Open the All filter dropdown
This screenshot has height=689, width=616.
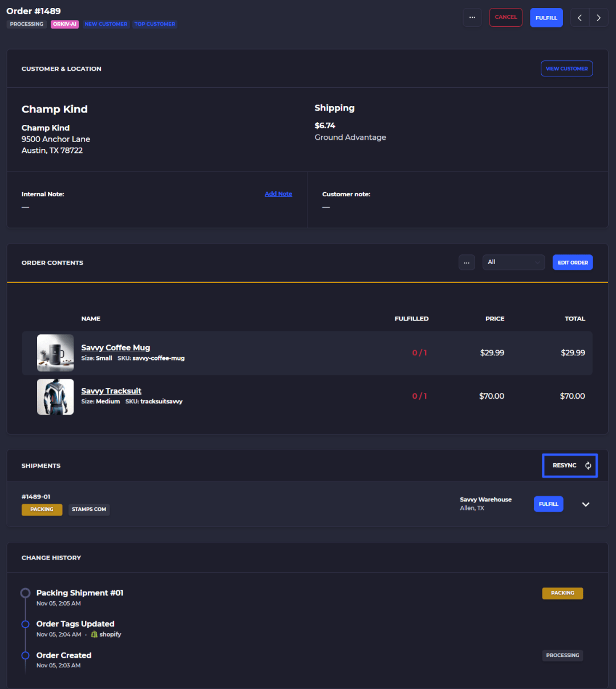click(513, 262)
